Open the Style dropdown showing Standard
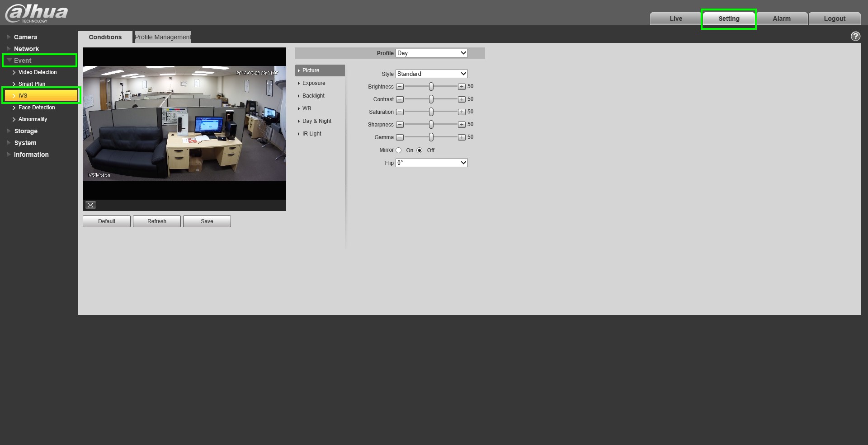This screenshot has height=445, width=868. (x=432, y=74)
